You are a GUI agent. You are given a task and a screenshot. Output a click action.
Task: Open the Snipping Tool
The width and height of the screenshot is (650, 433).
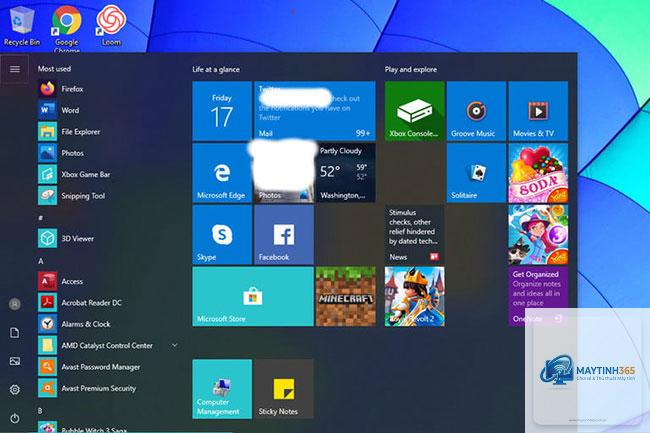point(108,196)
